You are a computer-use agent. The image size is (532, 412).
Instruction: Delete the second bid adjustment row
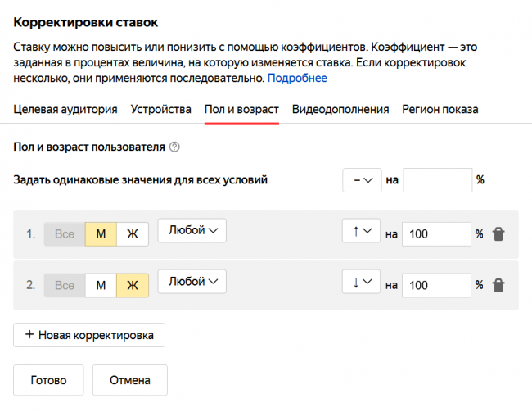(499, 285)
